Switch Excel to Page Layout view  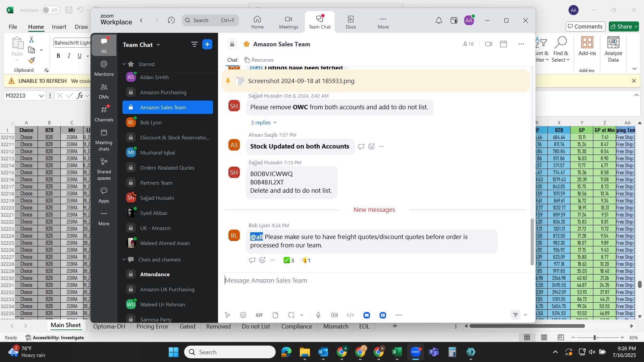[544, 337]
